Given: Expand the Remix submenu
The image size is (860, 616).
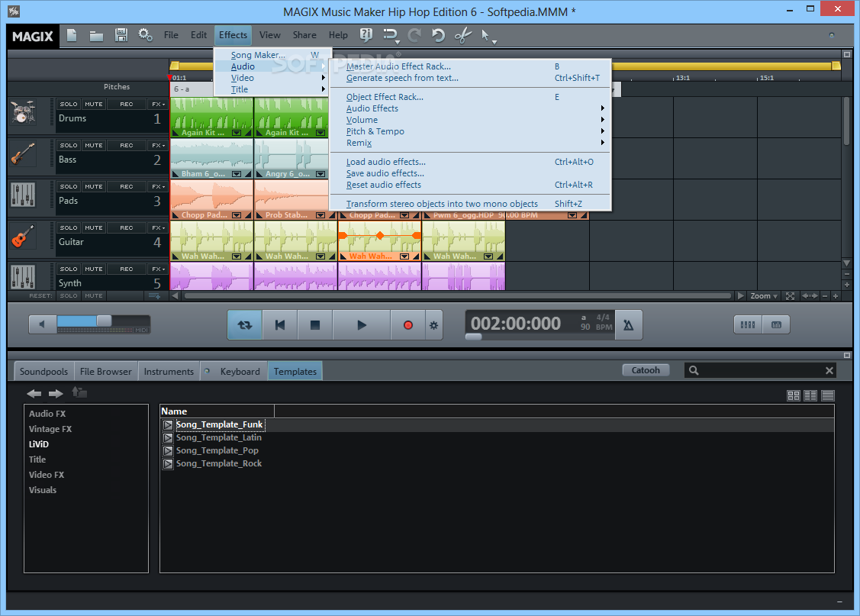Looking at the screenshot, I should [471, 144].
